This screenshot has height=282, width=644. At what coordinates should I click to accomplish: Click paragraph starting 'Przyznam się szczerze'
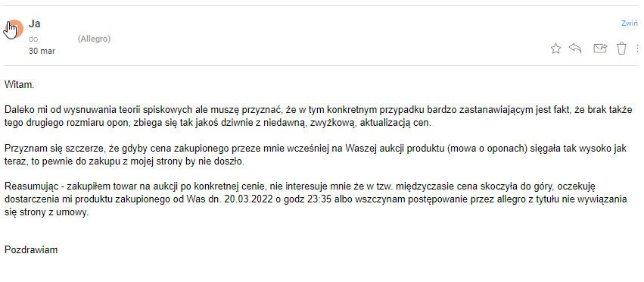pos(316,155)
